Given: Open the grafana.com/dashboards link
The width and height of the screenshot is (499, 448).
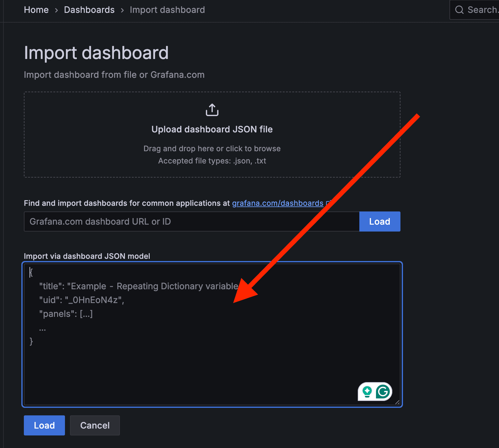Looking at the screenshot, I should 278,203.
